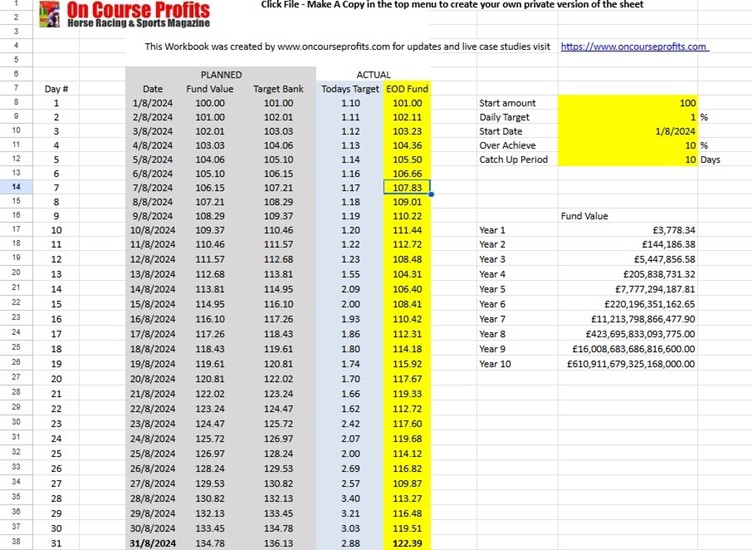The image size is (752, 550).
Task: Select row header 1
Action: pyautogui.click(x=16, y=4)
